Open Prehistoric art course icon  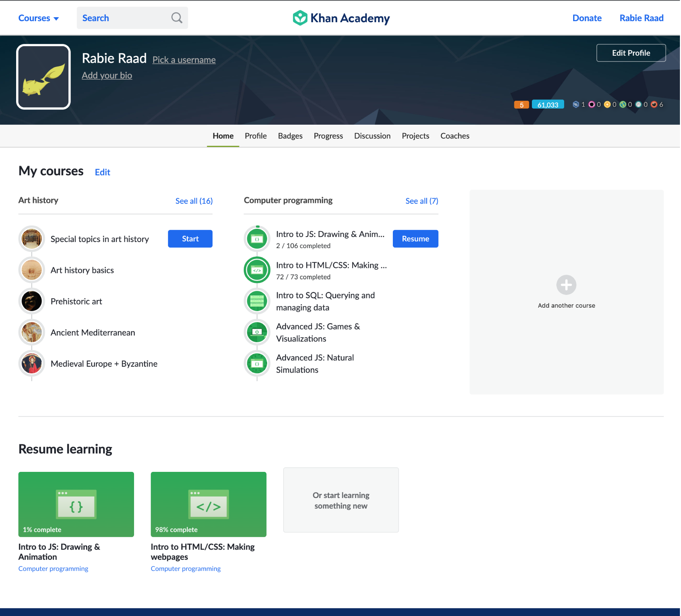click(32, 301)
